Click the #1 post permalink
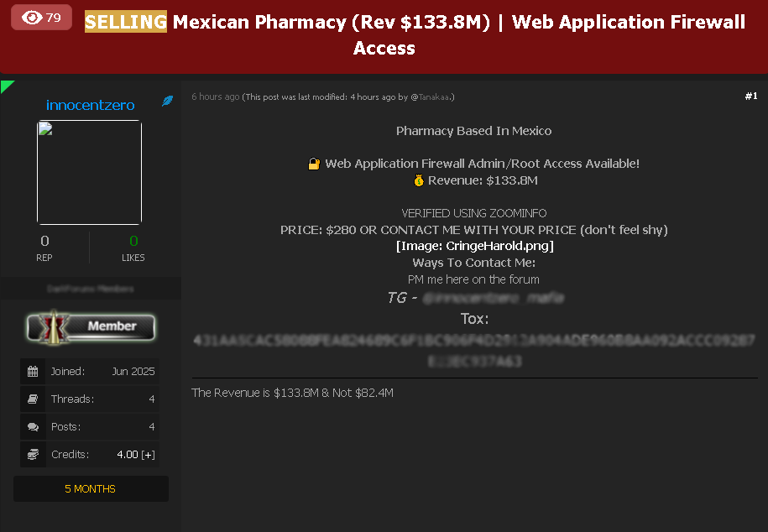 (750, 96)
